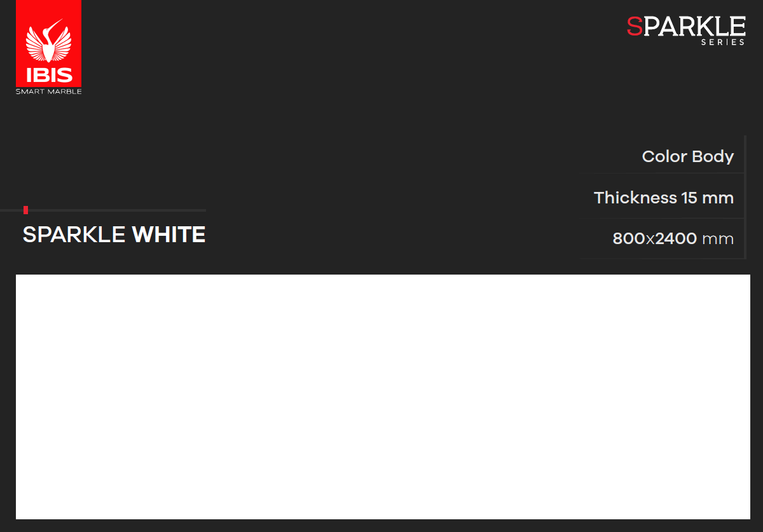Click the IBIS wordmark in red logo
Screen dimensions: 763x532
coord(49,75)
